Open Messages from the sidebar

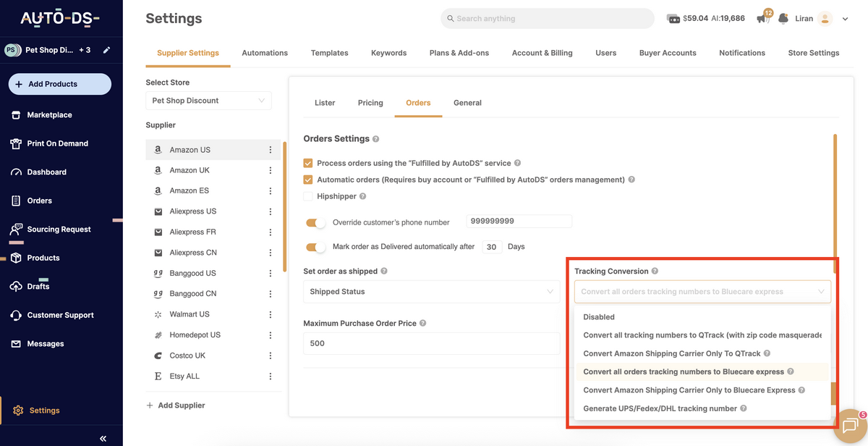[46, 343]
